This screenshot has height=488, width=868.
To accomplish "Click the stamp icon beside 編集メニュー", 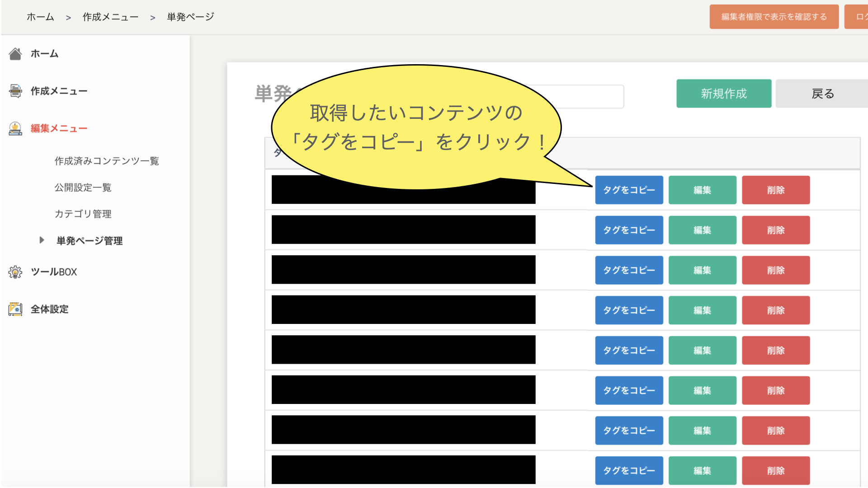I will pos(15,128).
